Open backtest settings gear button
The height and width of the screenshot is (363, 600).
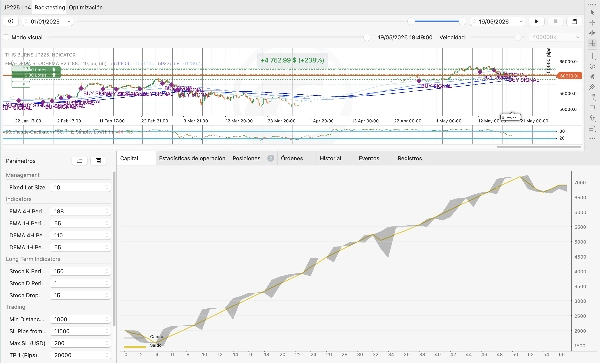(10, 21)
